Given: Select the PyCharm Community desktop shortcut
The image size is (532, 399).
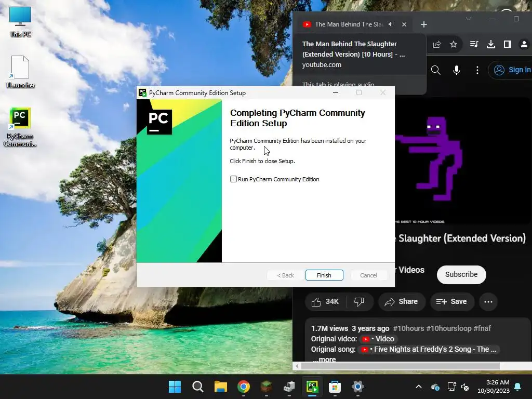Looking at the screenshot, I should (x=20, y=127).
